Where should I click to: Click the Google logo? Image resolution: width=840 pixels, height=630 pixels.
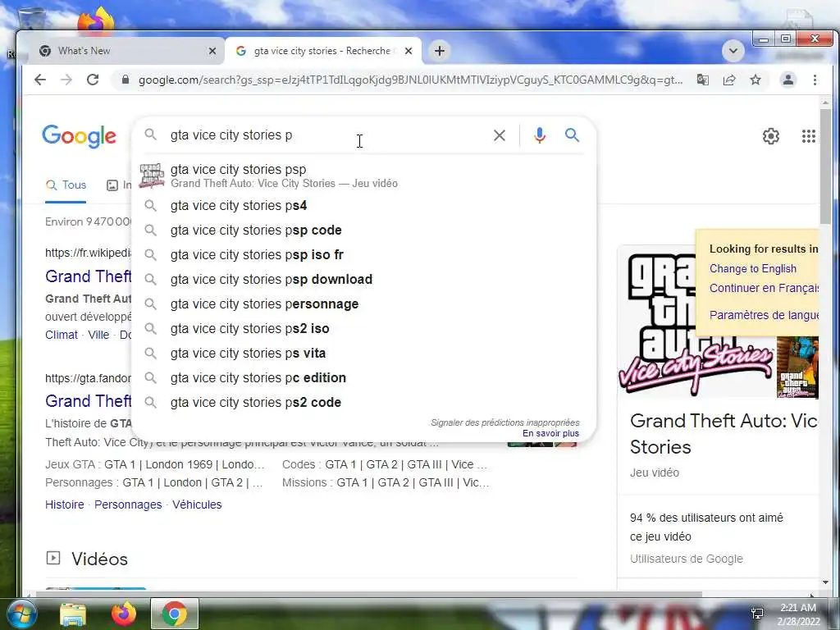79,136
